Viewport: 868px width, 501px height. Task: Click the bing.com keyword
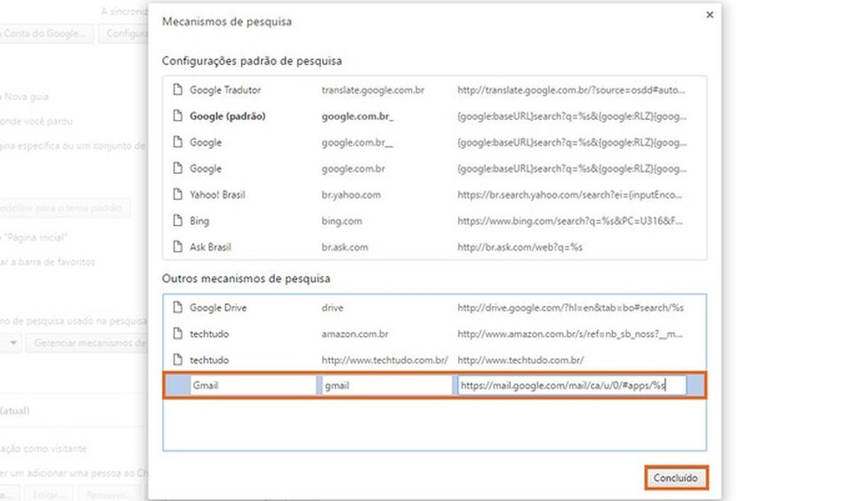pyautogui.click(x=341, y=221)
